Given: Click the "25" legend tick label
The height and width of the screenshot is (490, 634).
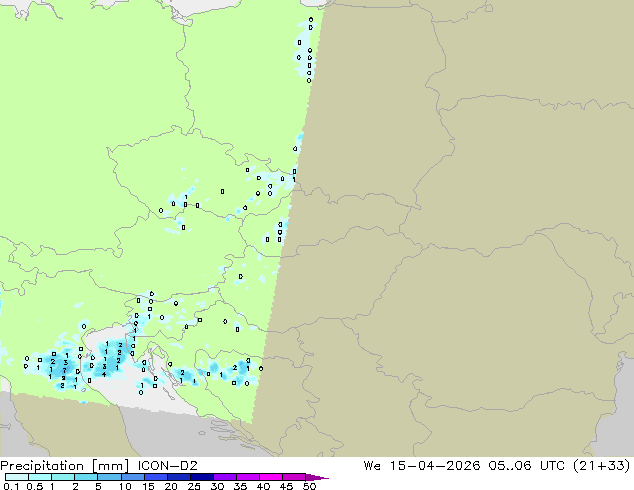Looking at the screenshot, I should pos(194,486).
